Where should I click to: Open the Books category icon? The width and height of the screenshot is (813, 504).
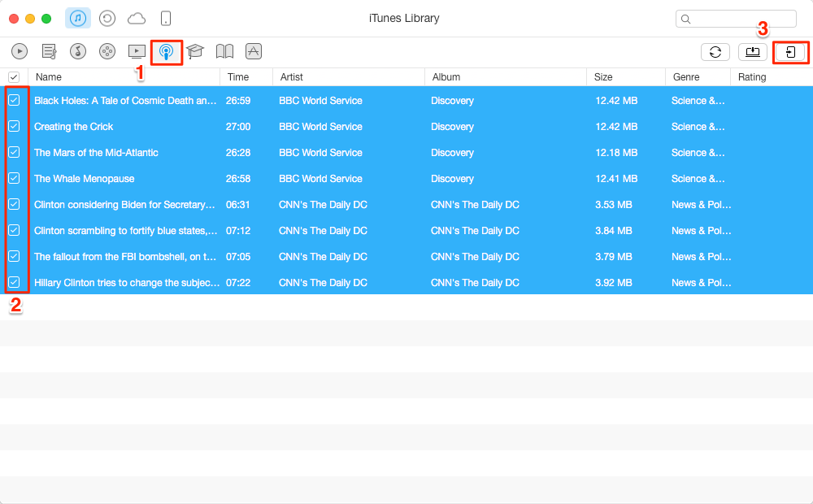click(x=224, y=51)
